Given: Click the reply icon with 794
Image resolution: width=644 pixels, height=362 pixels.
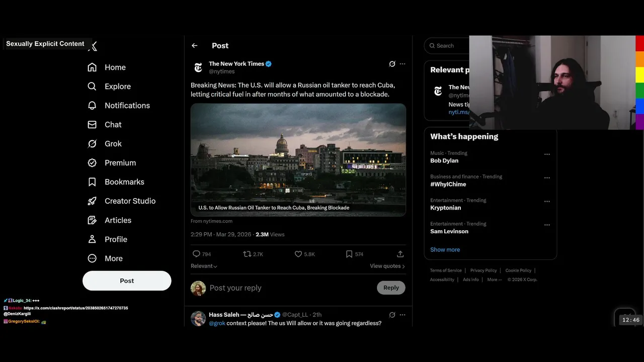Looking at the screenshot, I should tap(197, 254).
